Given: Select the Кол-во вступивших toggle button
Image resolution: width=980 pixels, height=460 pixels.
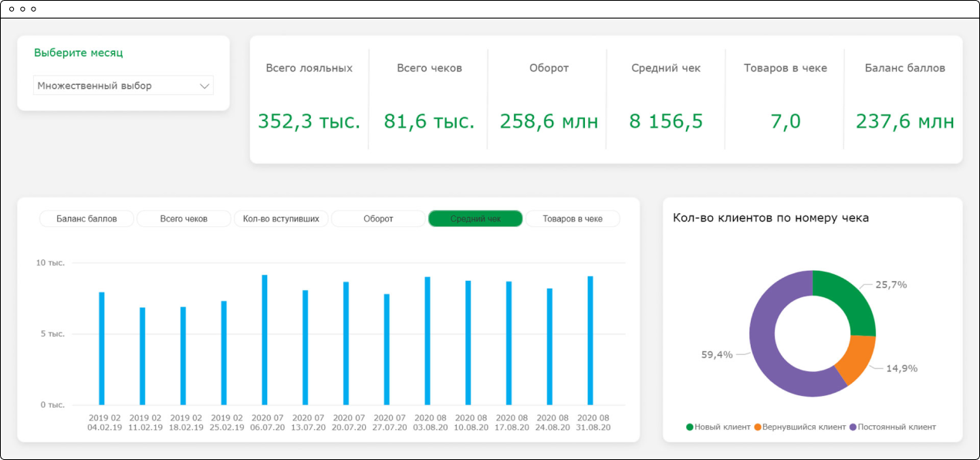Looking at the screenshot, I should 281,219.
